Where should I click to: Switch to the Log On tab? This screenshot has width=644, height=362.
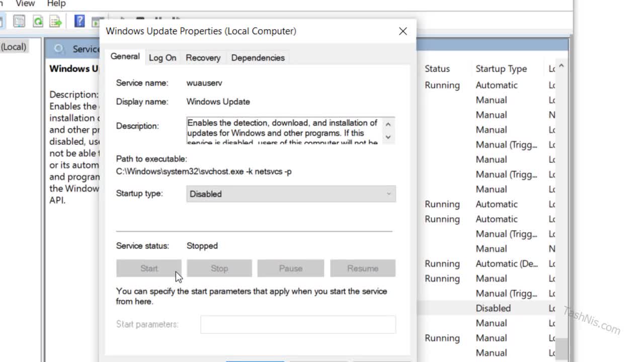point(163,58)
